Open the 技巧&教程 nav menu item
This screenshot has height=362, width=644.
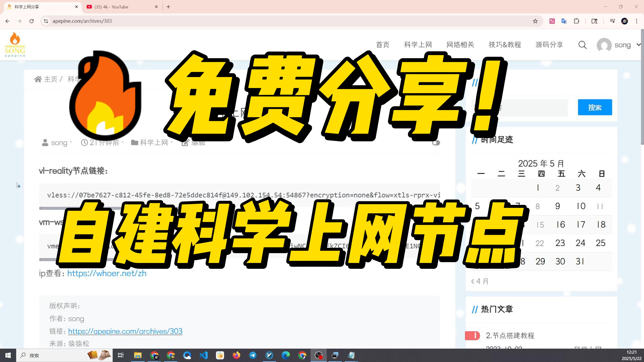pos(505,45)
